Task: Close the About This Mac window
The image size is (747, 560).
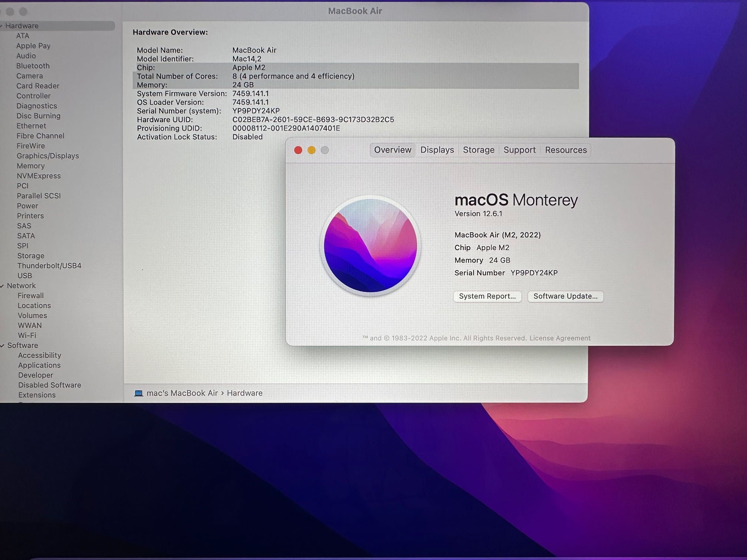Action: [x=298, y=150]
